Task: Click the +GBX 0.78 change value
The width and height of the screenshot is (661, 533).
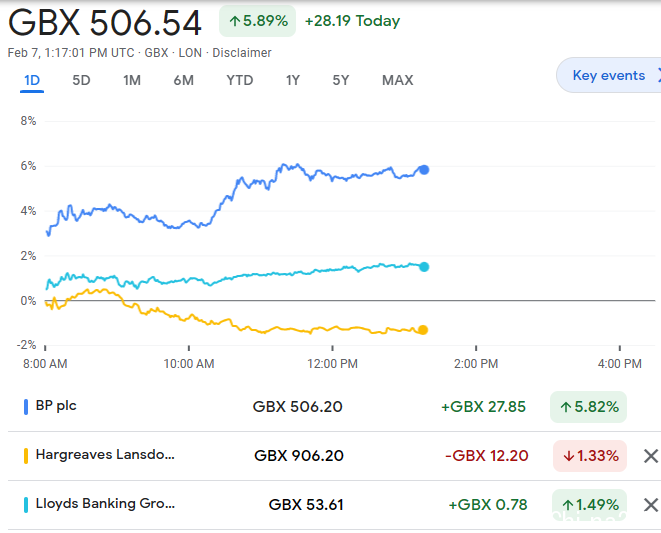Action: 488,505
